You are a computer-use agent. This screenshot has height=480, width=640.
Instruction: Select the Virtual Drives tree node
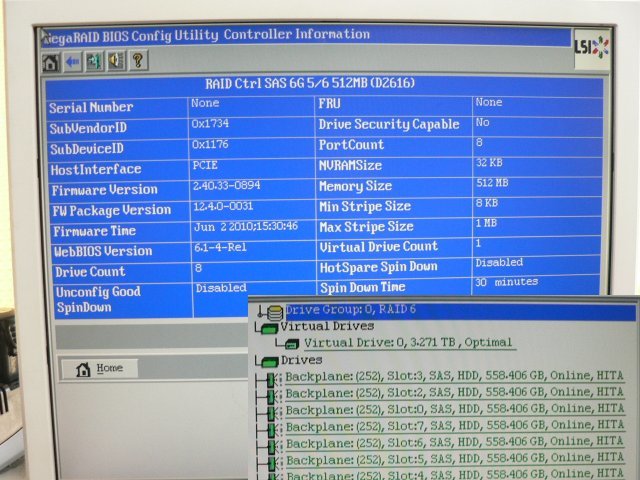(x=327, y=327)
